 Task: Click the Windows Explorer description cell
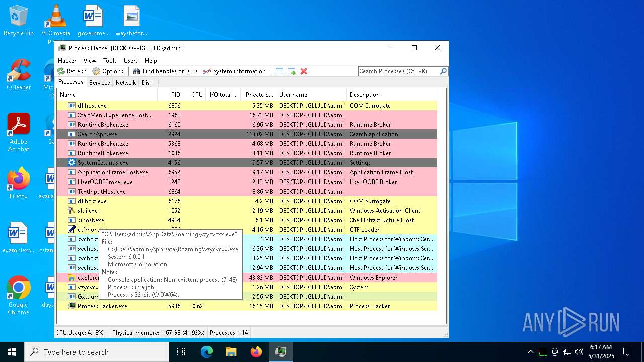coord(373,278)
